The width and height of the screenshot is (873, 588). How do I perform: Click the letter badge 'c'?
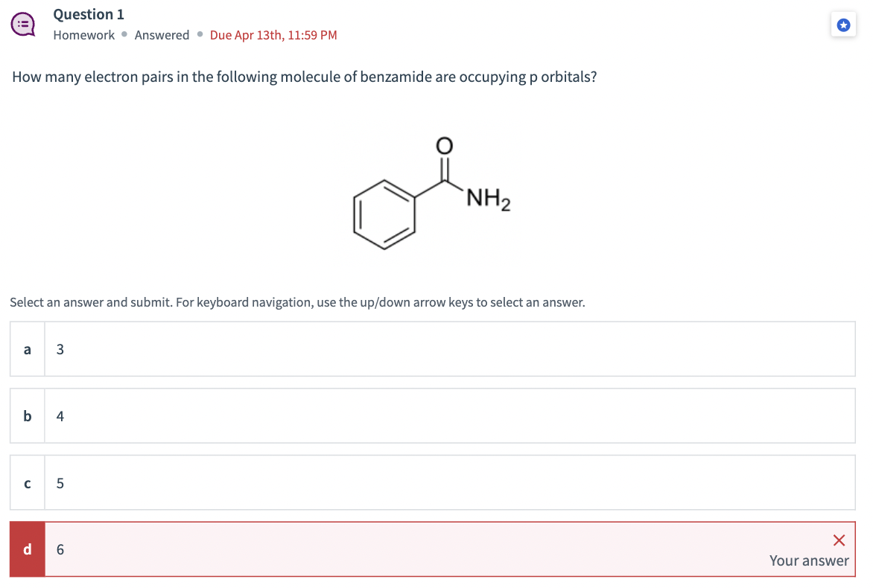[27, 483]
